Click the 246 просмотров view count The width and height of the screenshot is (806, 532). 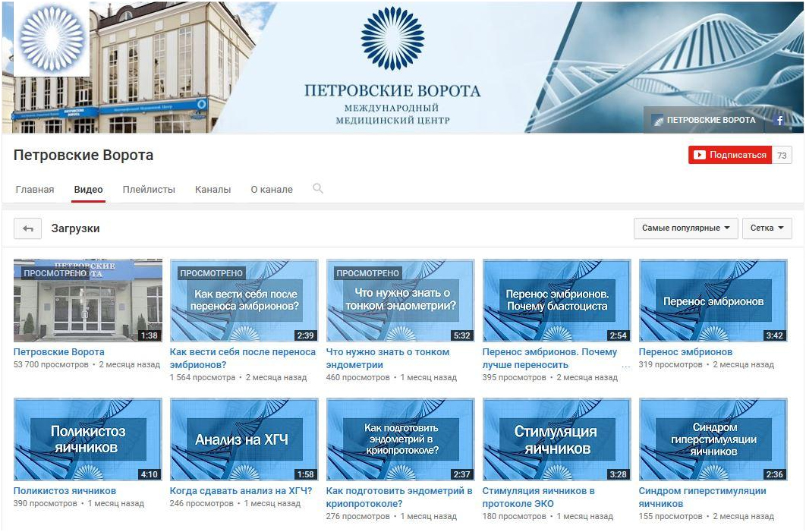pyautogui.click(x=202, y=503)
